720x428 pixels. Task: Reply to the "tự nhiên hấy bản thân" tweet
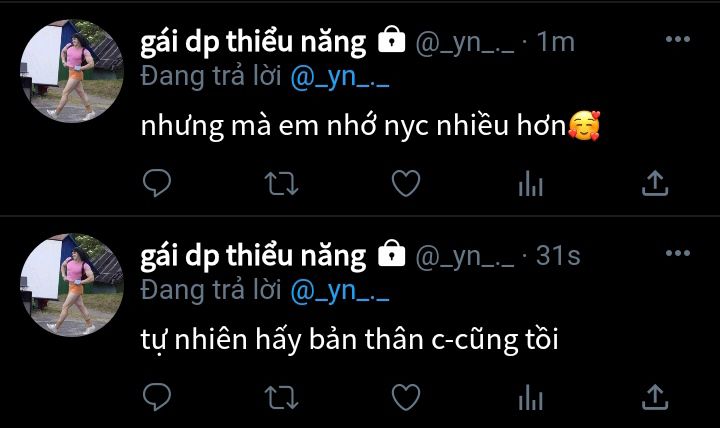click(157, 397)
